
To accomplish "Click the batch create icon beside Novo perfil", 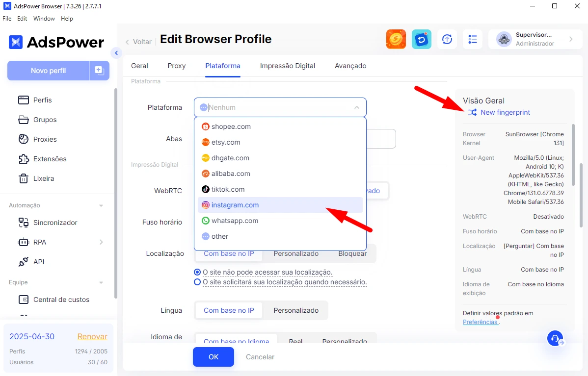I will point(99,71).
